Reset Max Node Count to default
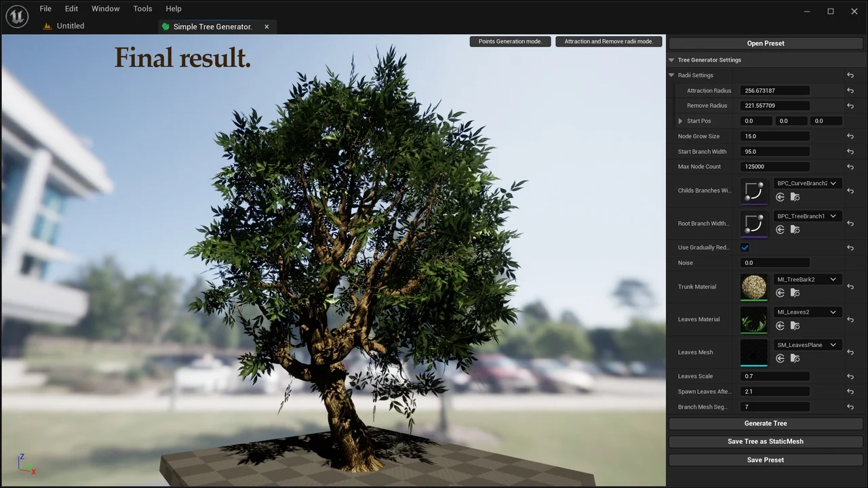Image resolution: width=868 pixels, height=488 pixels. pos(850,167)
